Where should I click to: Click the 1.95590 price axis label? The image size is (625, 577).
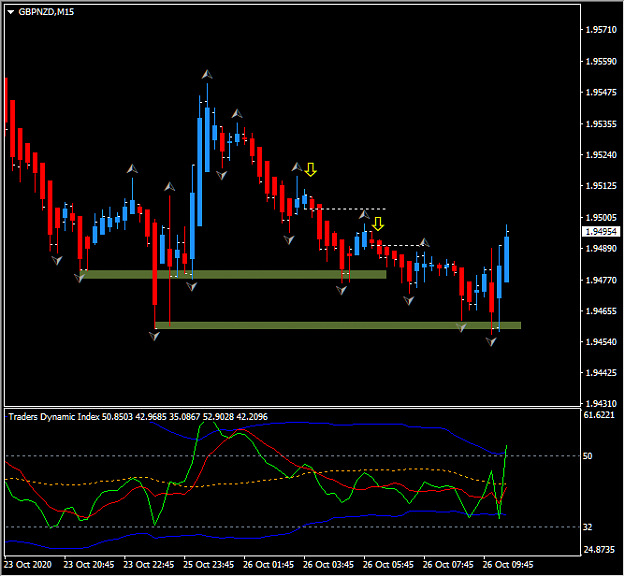tap(601, 62)
